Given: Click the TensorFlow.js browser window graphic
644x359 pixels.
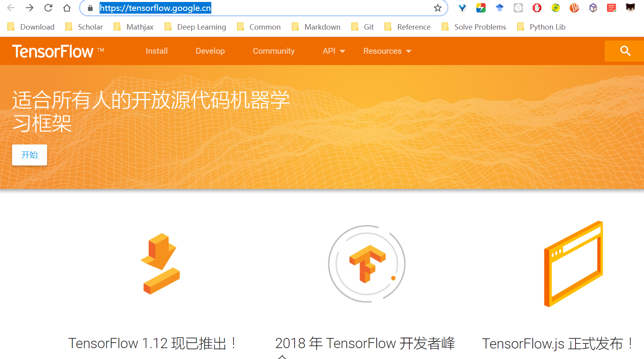Looking at the screenshot, I should pos(574,264).
